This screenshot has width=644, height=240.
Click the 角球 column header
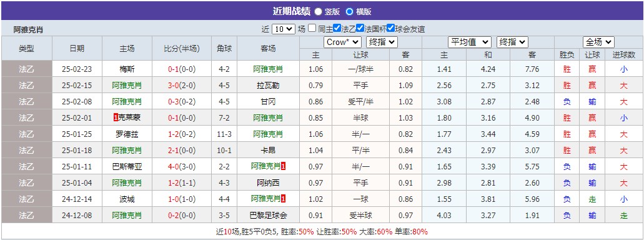click(224, 49)
